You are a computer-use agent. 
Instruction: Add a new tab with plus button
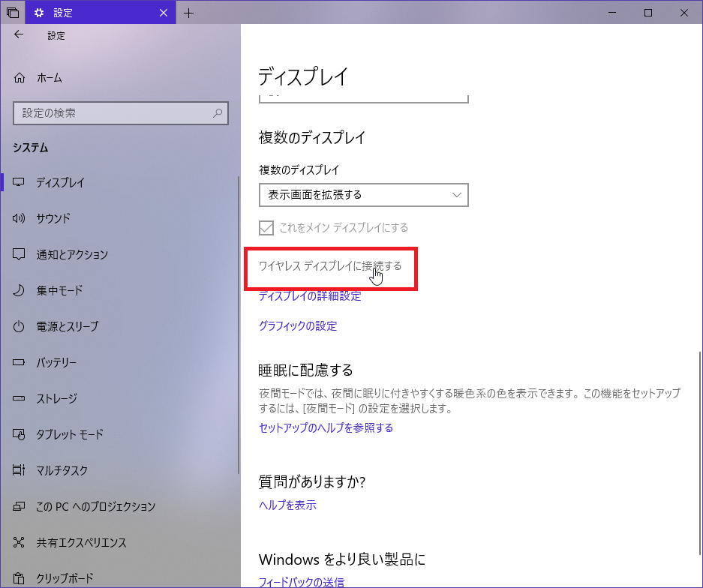(189, 13)
